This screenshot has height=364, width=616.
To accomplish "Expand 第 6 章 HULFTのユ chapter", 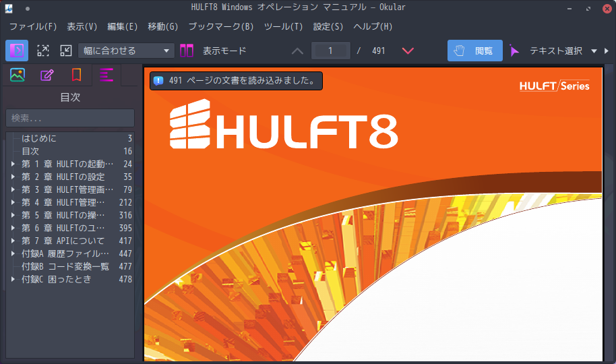I will [13, 228].
